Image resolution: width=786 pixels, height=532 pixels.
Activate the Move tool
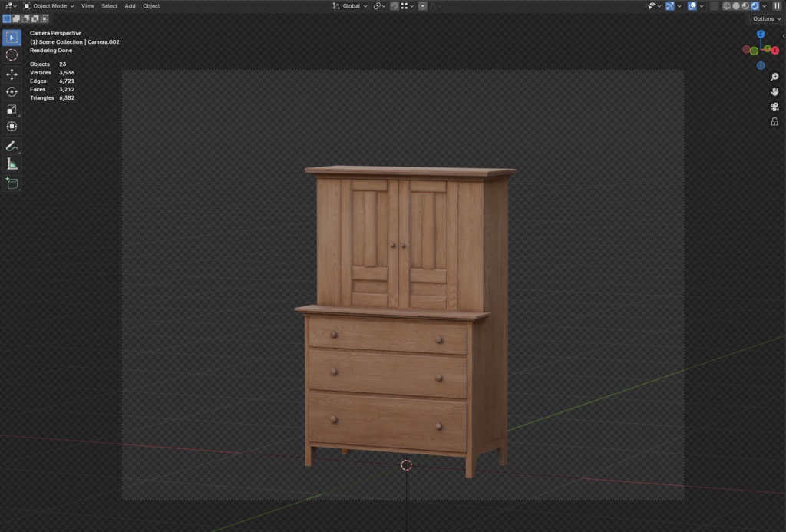click(12, 74)
